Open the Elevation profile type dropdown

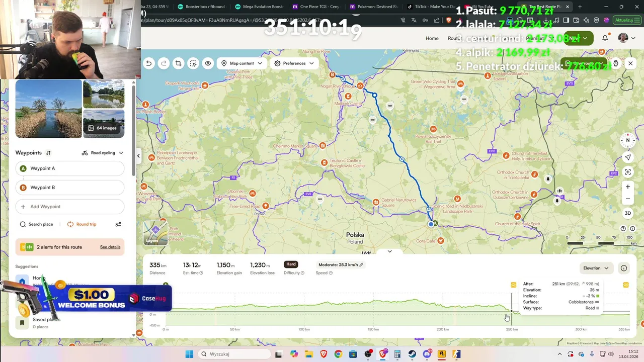click(596, 268)
